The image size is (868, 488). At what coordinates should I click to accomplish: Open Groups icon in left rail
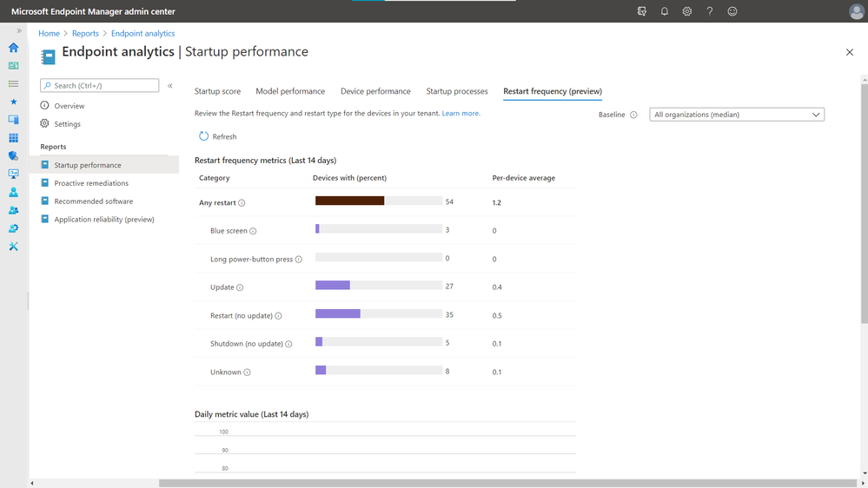[13, 210]
